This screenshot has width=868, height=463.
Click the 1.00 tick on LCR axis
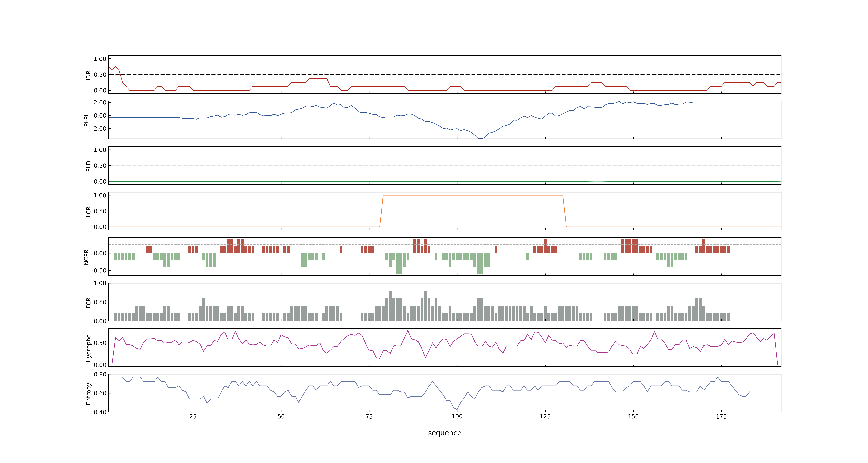100,195
